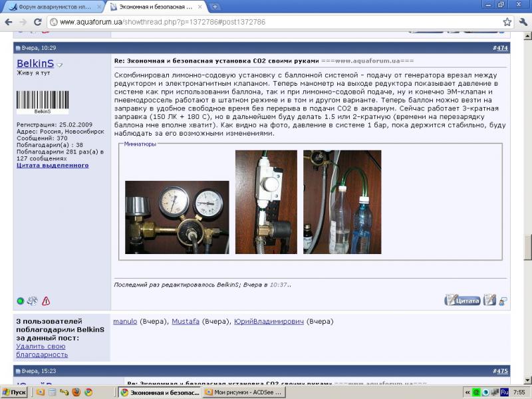Launch Firefox from quick launch bar
Screen dimensions: 532x399
point(76,392)
